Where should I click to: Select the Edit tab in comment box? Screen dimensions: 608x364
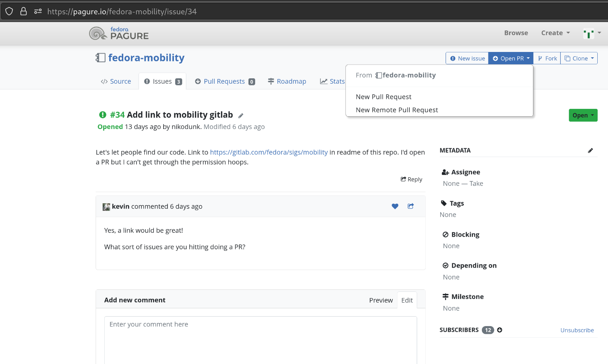pyautogui.click(x=407, y=300)
